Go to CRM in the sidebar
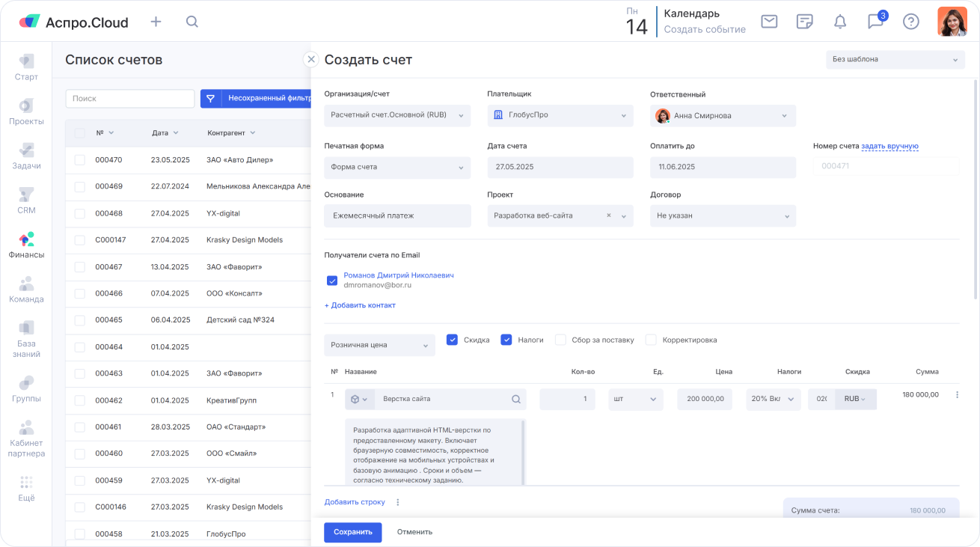The height and width of the screenshot is (547, 980). coord(26,201)
